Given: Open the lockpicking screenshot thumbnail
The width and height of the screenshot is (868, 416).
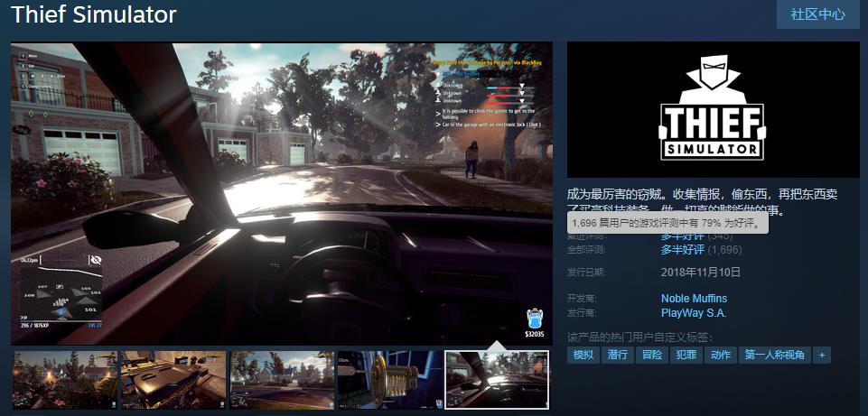Looking at the screenshot, I should coord(390,380).
